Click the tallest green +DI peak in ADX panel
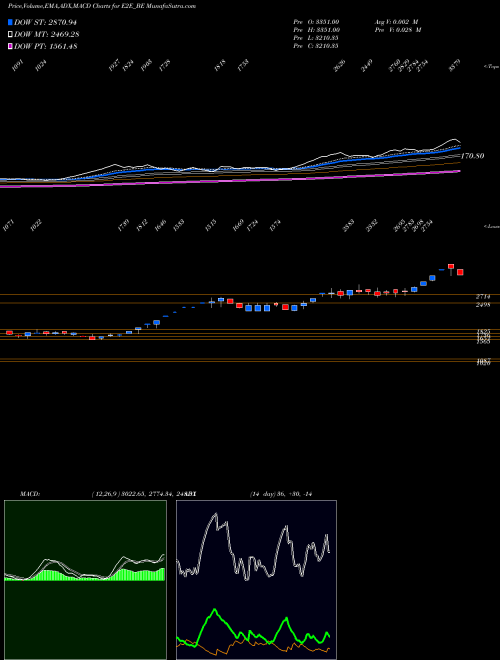 215,610
